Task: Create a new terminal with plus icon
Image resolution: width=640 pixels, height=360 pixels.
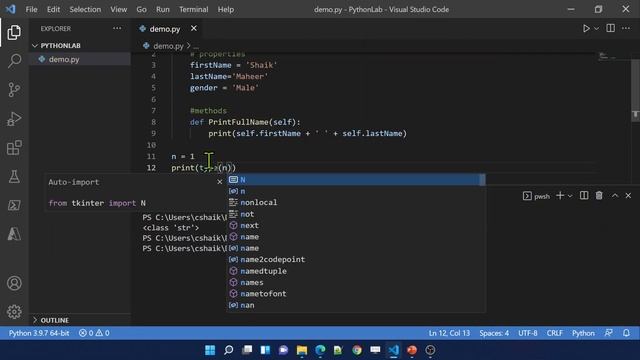Action: [x=560, y=196]
